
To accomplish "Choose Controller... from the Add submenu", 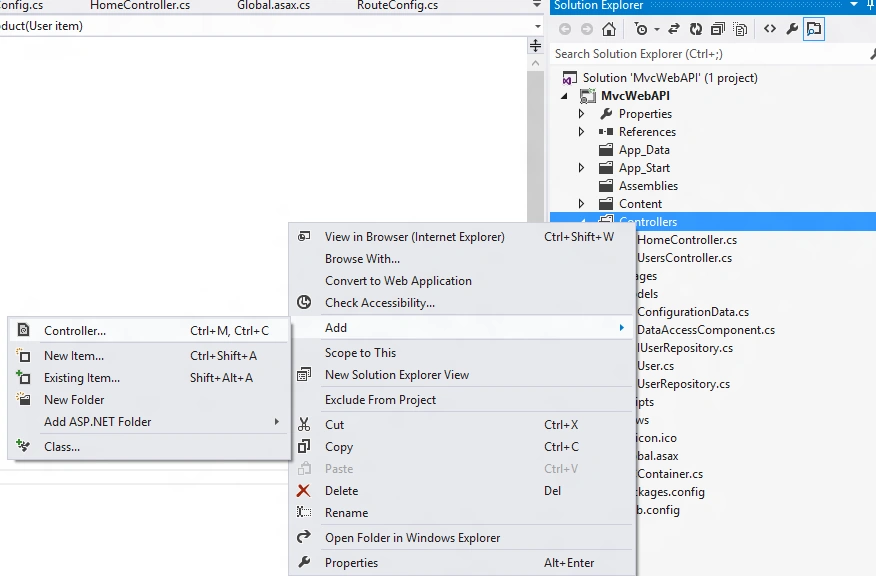I will [149, 330].
